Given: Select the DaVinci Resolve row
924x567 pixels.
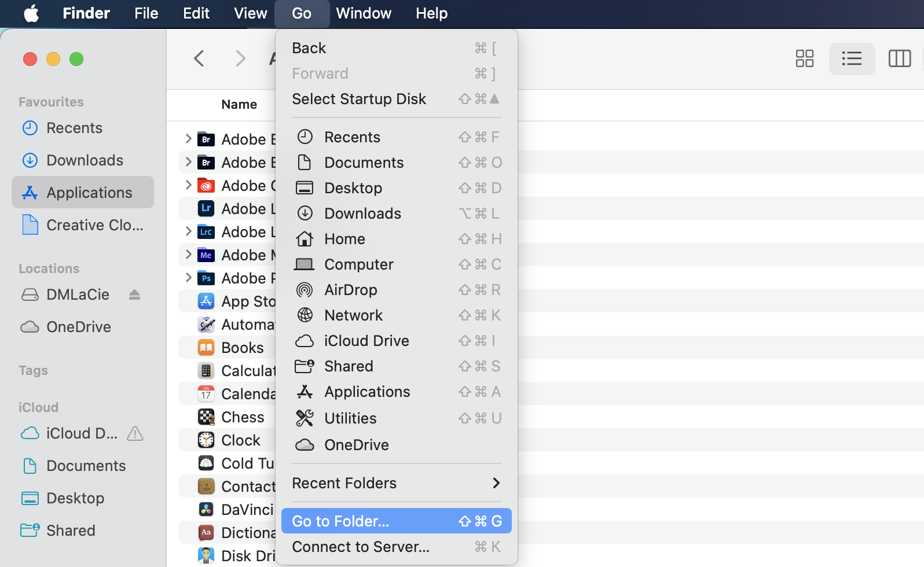Looking at the screenshot, I should (x=227, y=509).
